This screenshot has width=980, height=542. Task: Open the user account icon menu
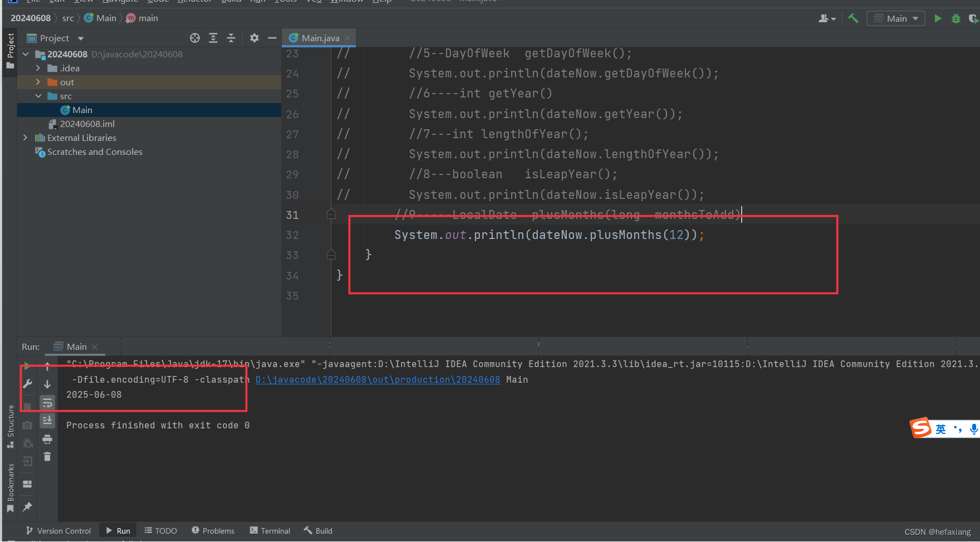tap(827, 18)
